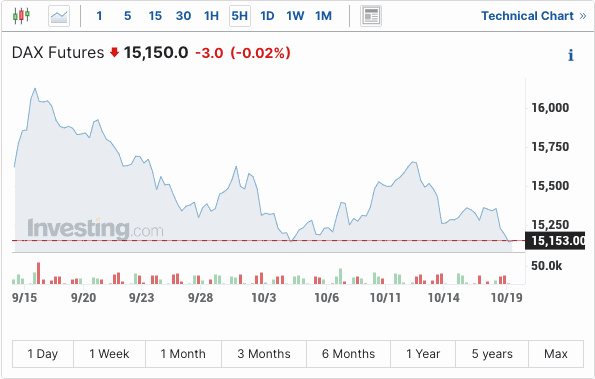Open the Technical Chart link
Image resolution: width=595 pixels, height=379 pixels.
tap(534, 16)
